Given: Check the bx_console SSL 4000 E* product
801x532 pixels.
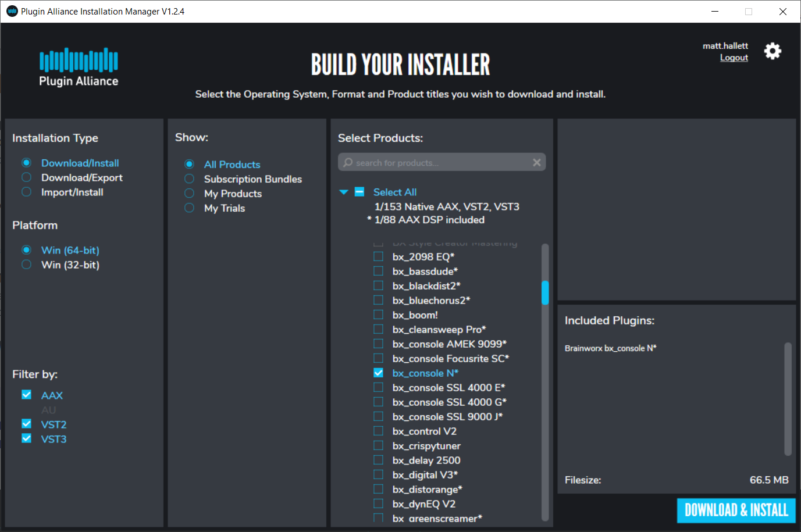Looking at the screenshot, I should click(x=378, y=387).
